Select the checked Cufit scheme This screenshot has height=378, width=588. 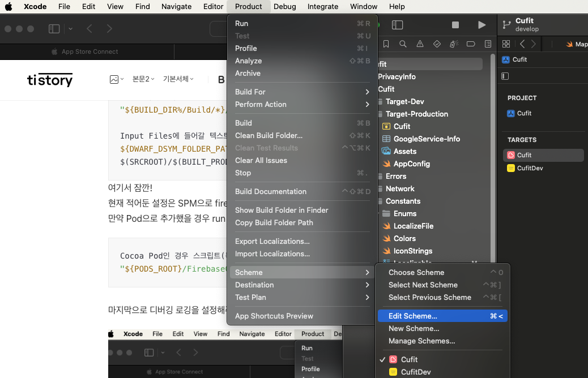442,359
